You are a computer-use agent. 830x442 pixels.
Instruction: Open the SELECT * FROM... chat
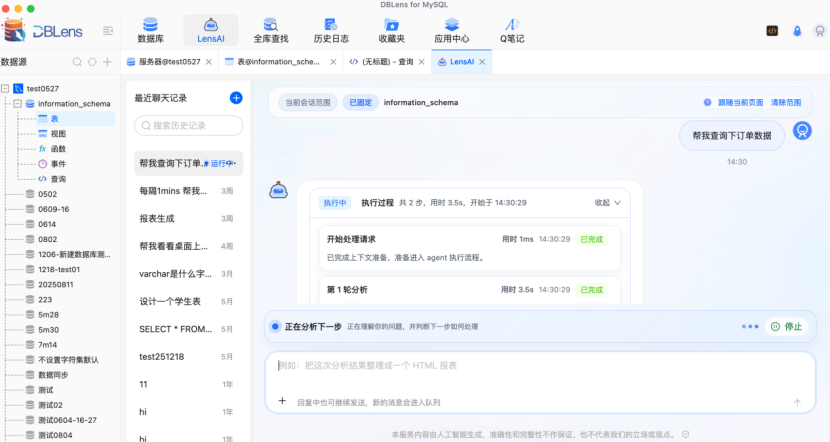point(186,329)
